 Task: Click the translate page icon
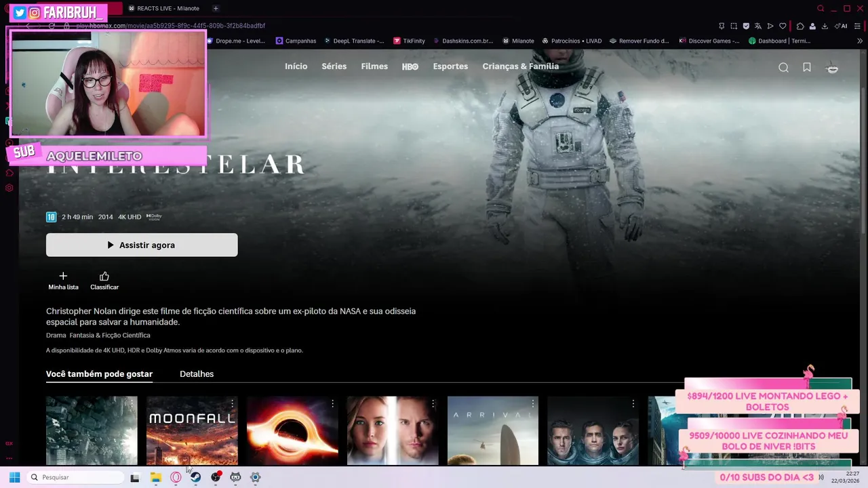(x=758, y=26)
